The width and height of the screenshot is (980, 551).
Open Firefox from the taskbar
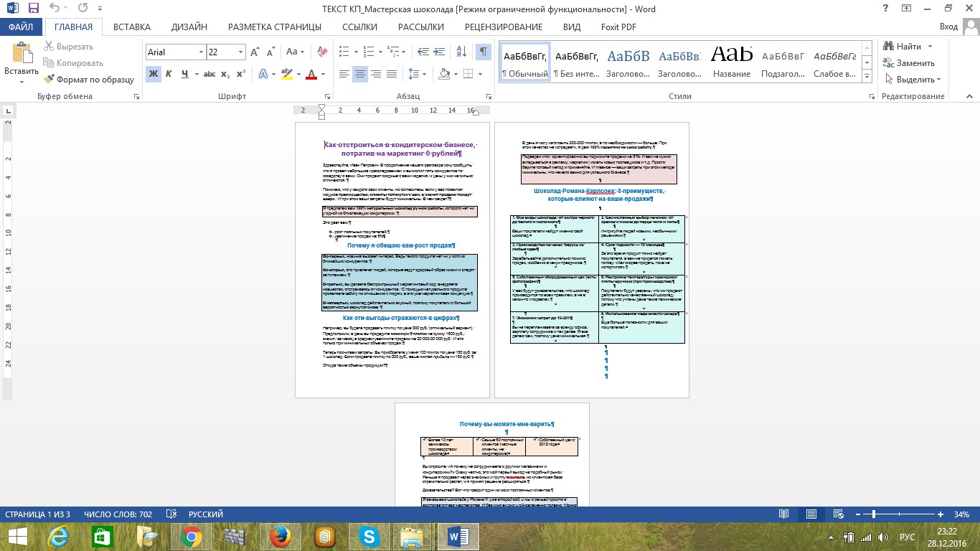click(x=279, y=536)
